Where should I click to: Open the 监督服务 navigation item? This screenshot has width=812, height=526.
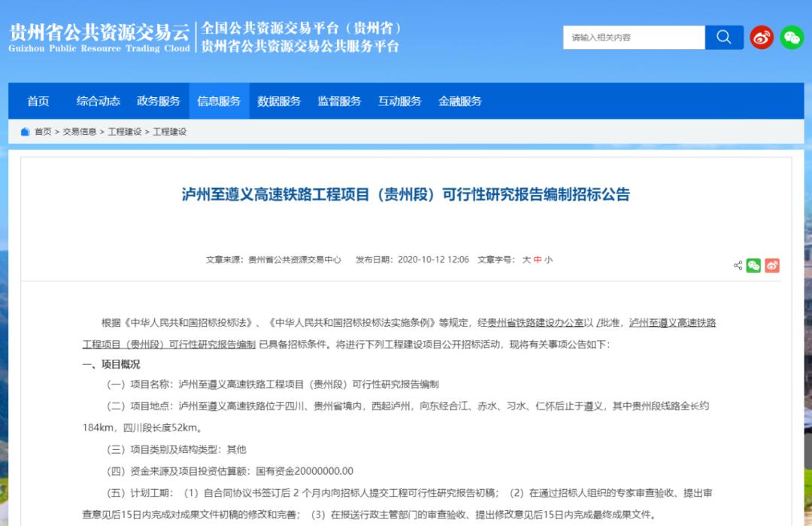click(x=340, y=102)
